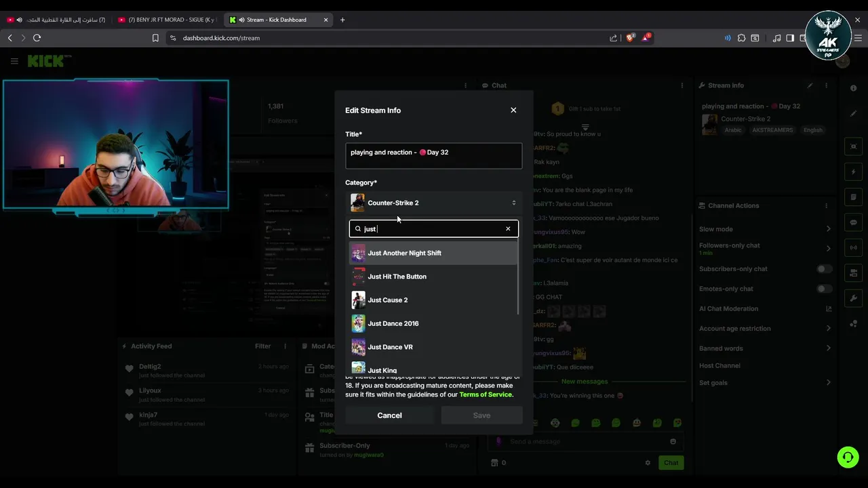The image size is (868, 488).
Task: Click the English tag in Stream Info
Action: [812, 130]
